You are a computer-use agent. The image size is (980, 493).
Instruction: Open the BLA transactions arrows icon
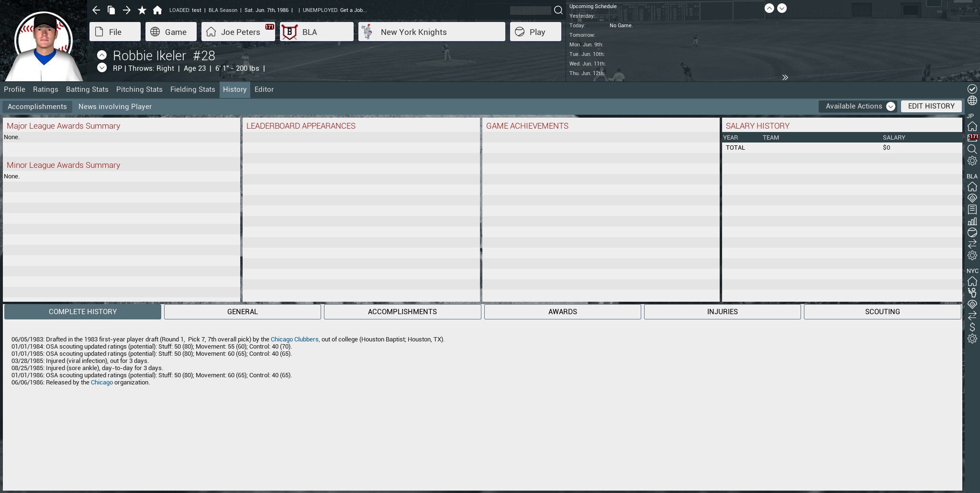click(x=972, y=244)
